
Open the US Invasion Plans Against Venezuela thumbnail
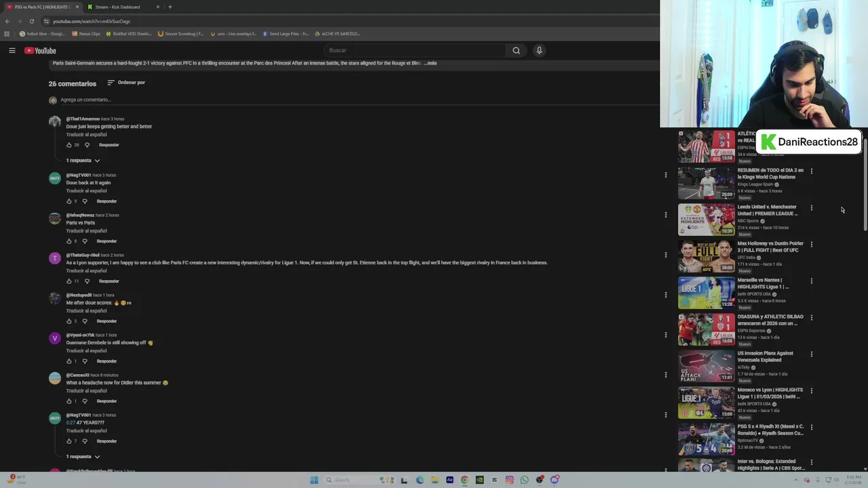click(706, 365)
